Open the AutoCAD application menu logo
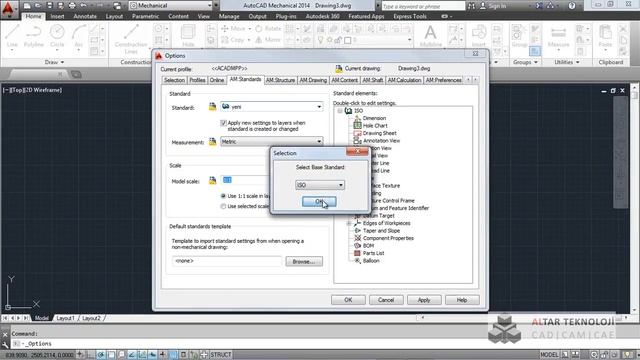This screenshot has height=360, width=640. (8, 8)
